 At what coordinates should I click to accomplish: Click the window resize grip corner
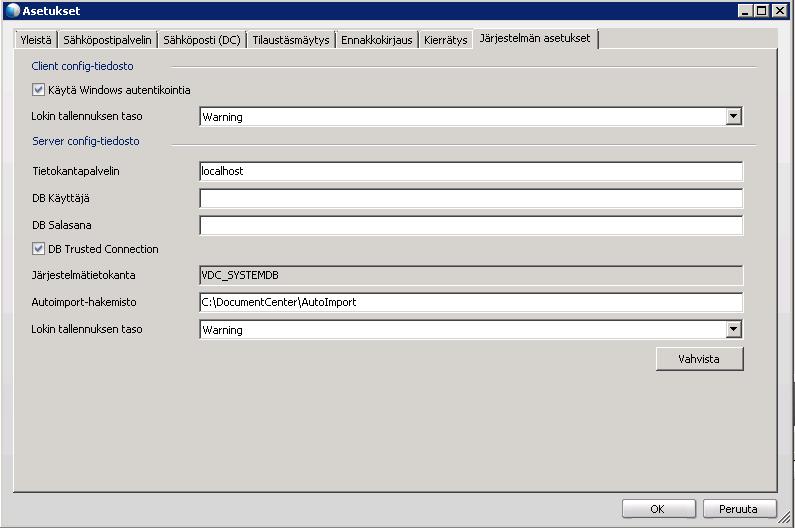click(784, 517)
